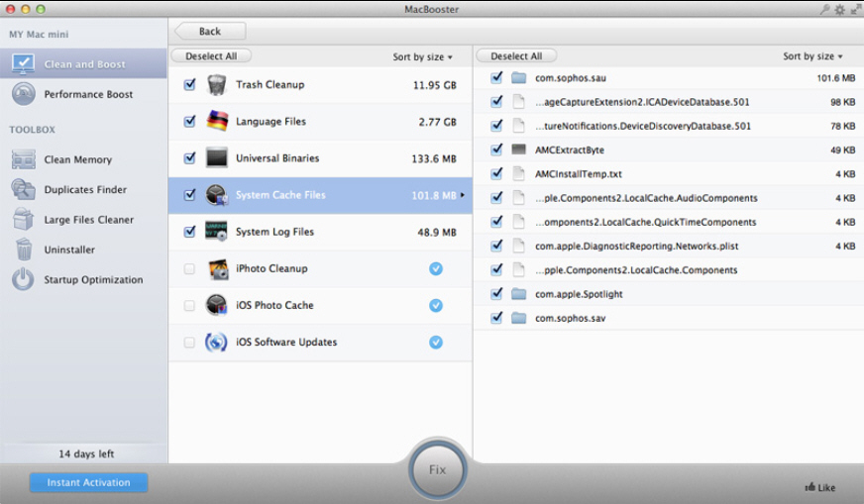864x504 pixels.
Task: Uncheck the System Cache Files checkbox
Action: (x=189, y=195)
